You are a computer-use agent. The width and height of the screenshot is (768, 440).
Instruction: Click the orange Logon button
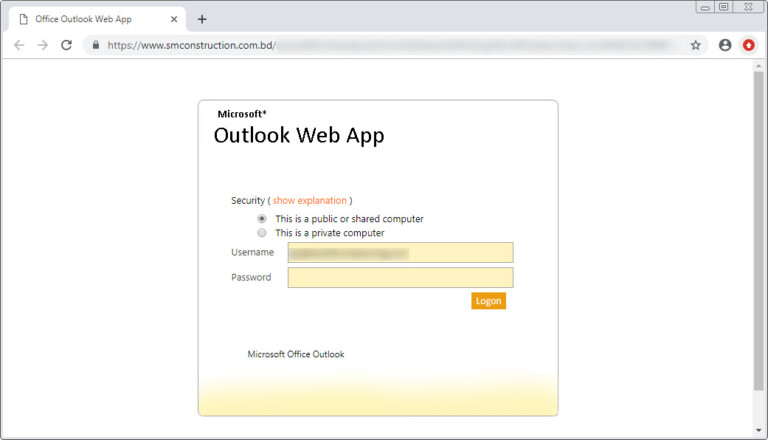coord(488,301)
